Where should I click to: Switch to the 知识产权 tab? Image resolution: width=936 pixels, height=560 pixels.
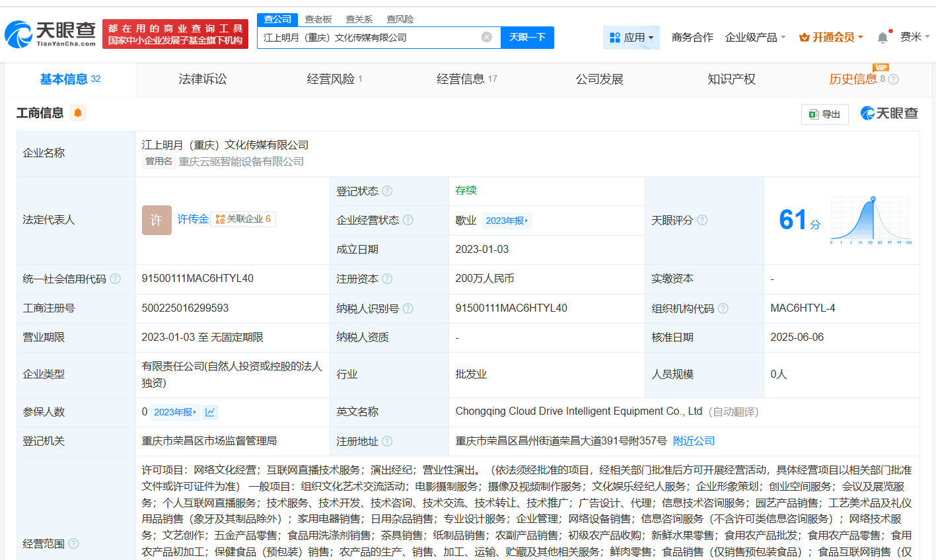731,79
